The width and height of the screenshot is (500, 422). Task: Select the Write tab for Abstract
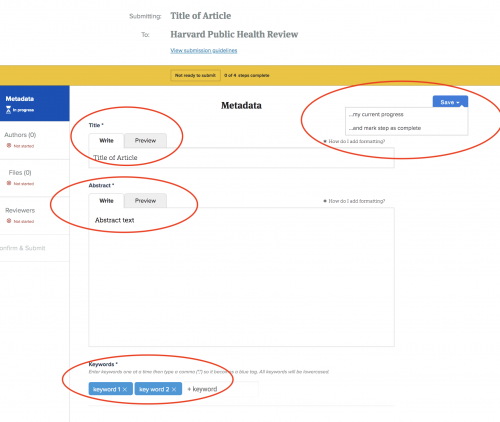pos(106,200)
